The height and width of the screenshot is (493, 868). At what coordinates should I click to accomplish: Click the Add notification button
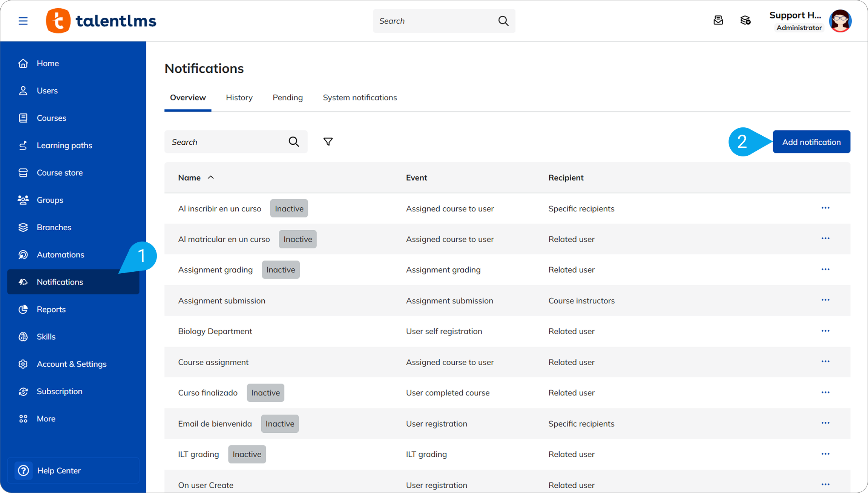pyautogui.click(x=811, y=142)
